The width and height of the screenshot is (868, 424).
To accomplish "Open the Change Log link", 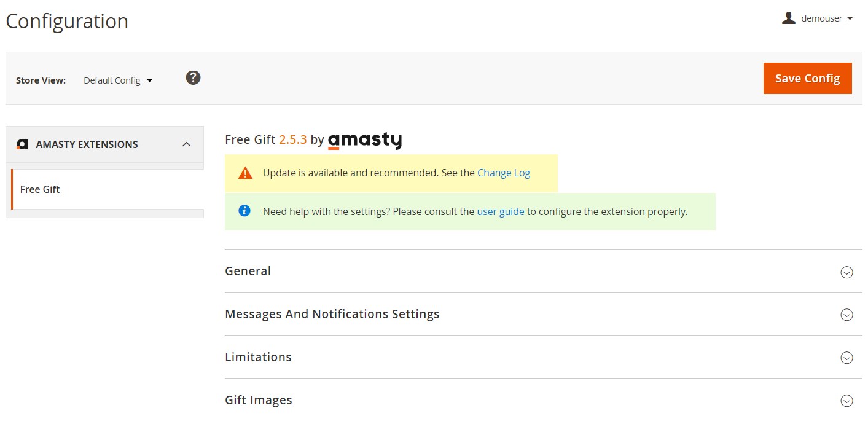I will click(x=504, y=173).
